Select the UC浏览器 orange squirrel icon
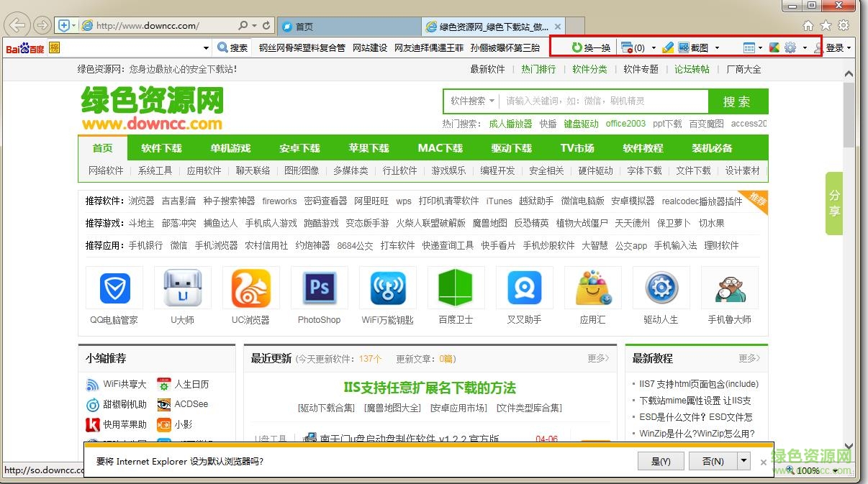 click(x=250, y=287)
